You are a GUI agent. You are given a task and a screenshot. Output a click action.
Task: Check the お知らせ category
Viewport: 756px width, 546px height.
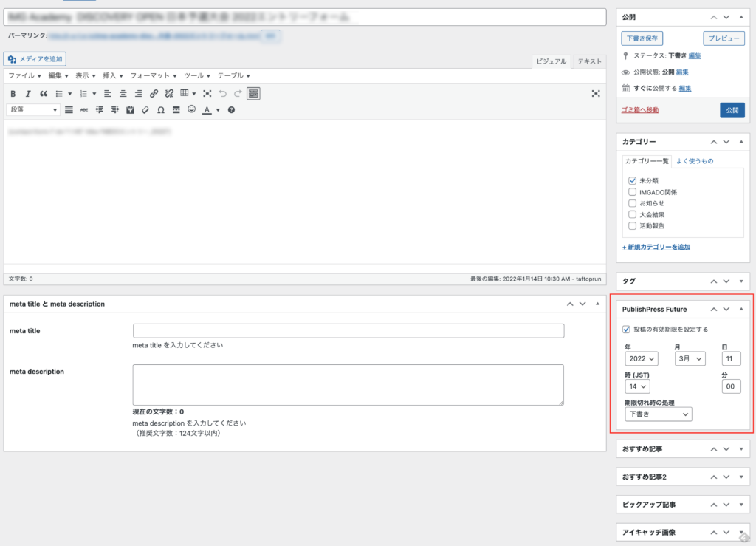click(x=632, y=203)
